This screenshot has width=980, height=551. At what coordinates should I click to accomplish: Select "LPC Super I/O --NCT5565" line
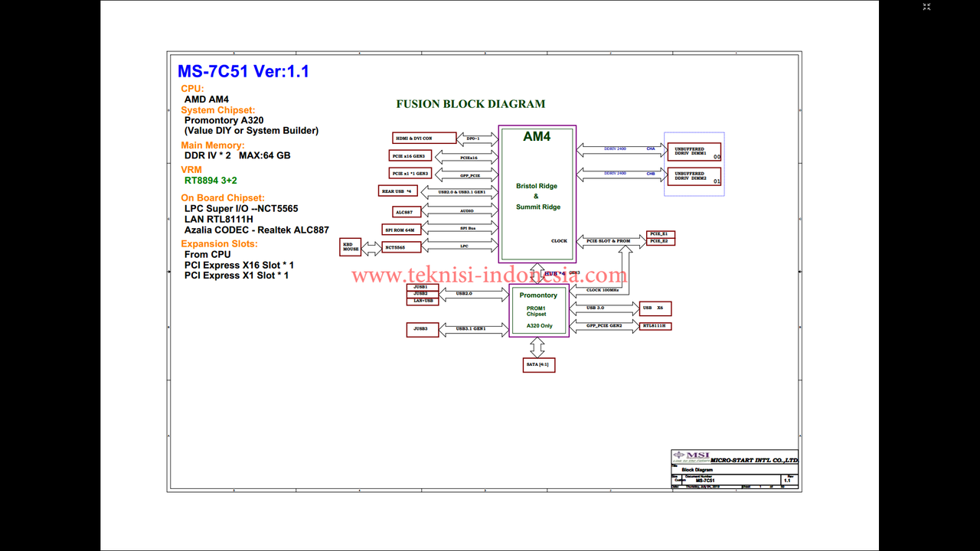(241, 209)
